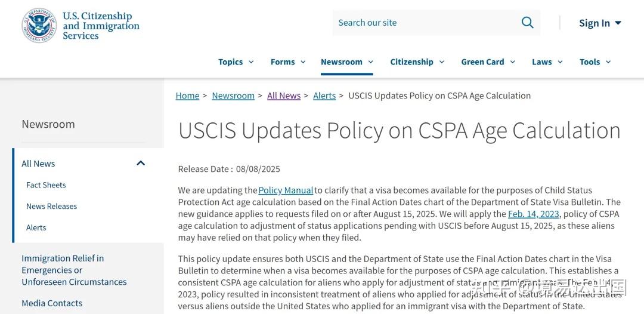
Task: Open Fact Sheets in sidebar
Action: [46, 185]
